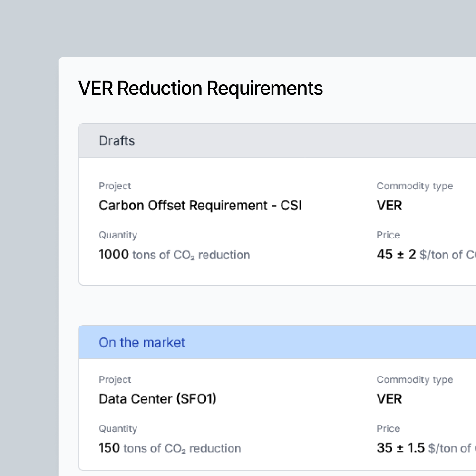Click the 150 tons quantity value
The image size is (476, 476).
(x=109, y=448)
